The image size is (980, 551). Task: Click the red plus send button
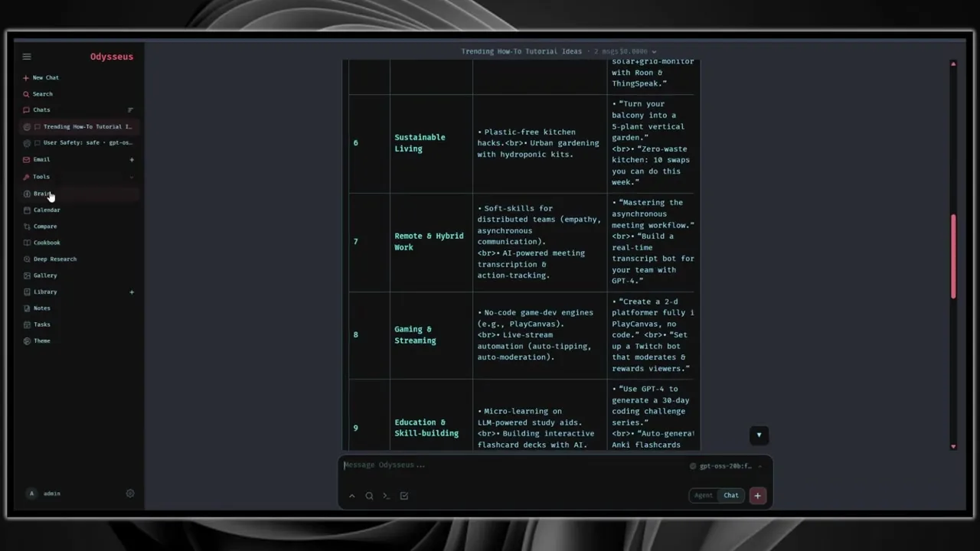tap(757, 496)
